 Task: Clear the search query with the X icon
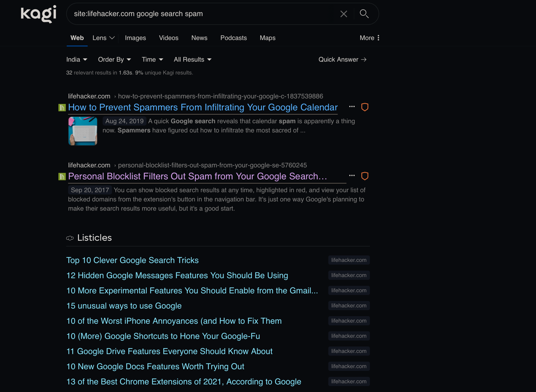click(344, 14)
